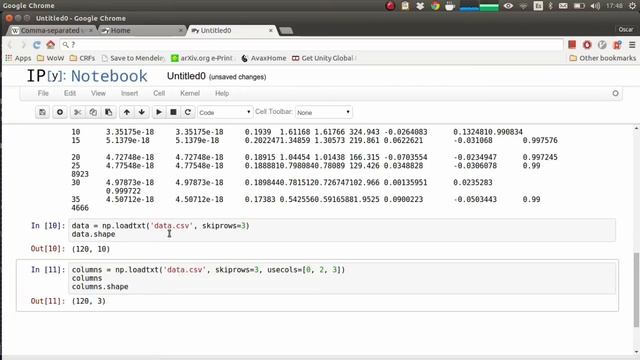
Task: Click the red circular extension icon
Action: 587,44
